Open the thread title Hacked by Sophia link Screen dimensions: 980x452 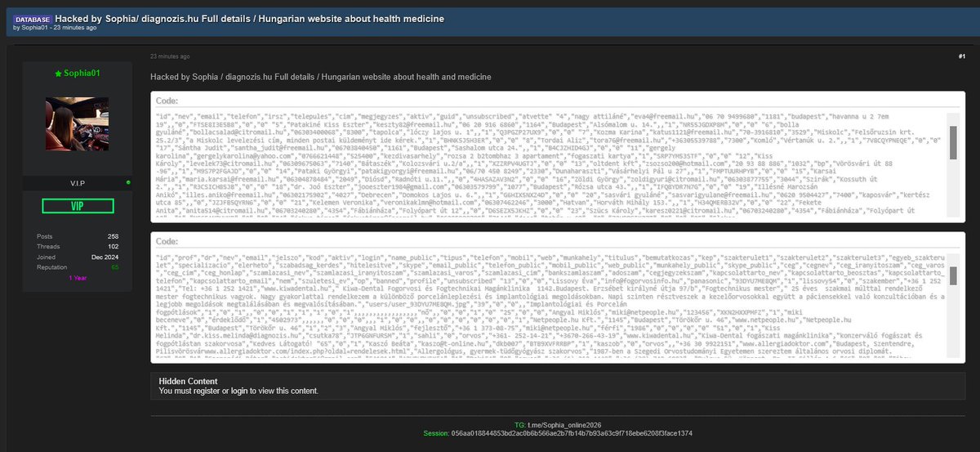point(250,18)
